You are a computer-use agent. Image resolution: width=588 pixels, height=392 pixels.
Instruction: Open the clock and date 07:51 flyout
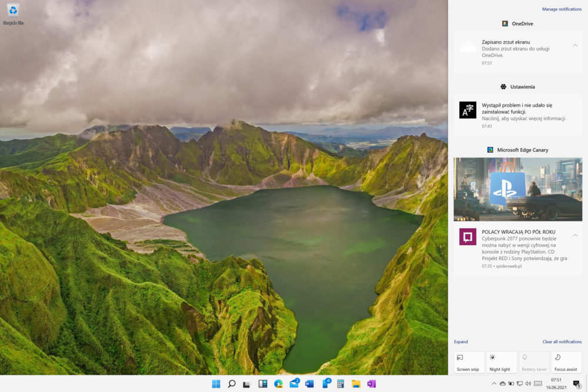click(x=556, y=383)
